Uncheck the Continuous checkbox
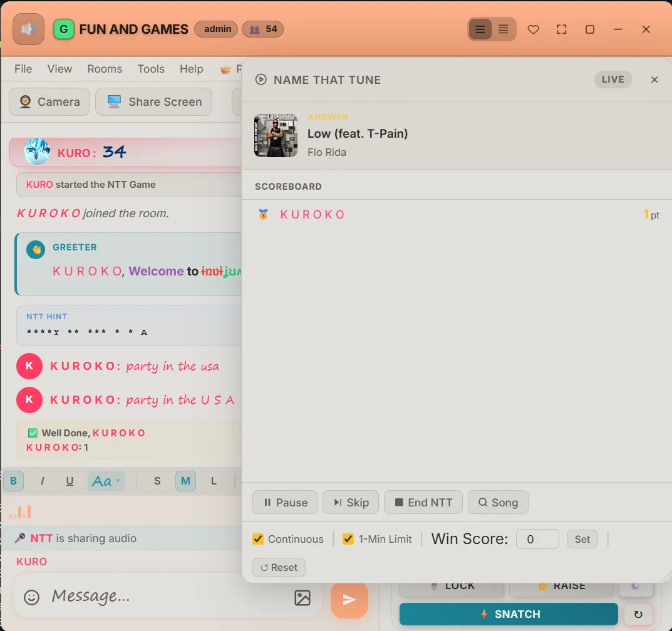 coord(258,539)
